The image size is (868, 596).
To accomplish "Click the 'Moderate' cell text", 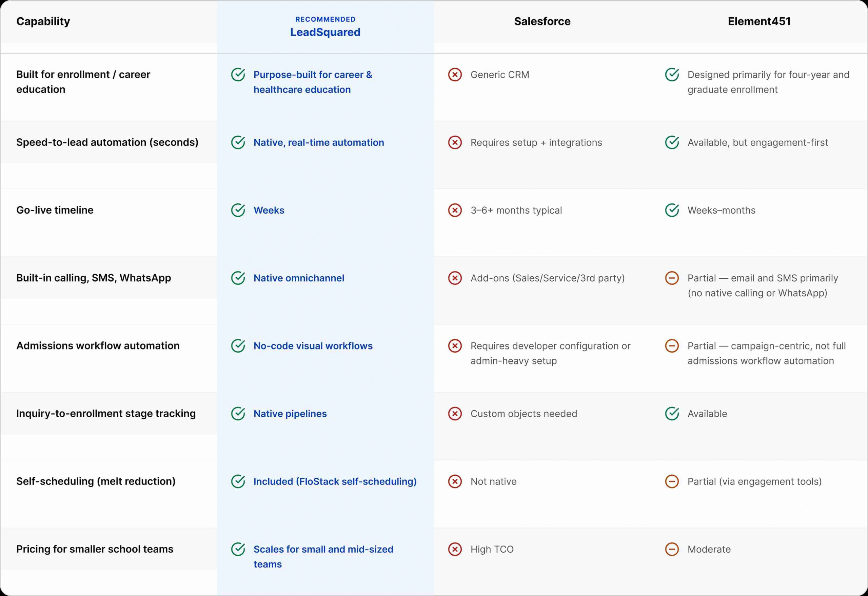I will click(709, 549).
